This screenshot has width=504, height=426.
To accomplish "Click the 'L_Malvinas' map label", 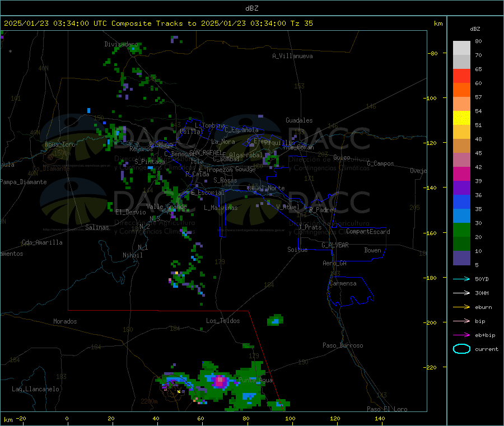I will pos(221,208).
